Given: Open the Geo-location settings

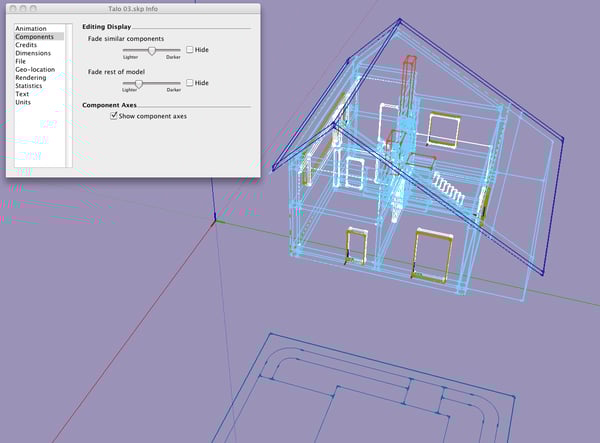Looking at the screenshot, I should pos(35,69).
